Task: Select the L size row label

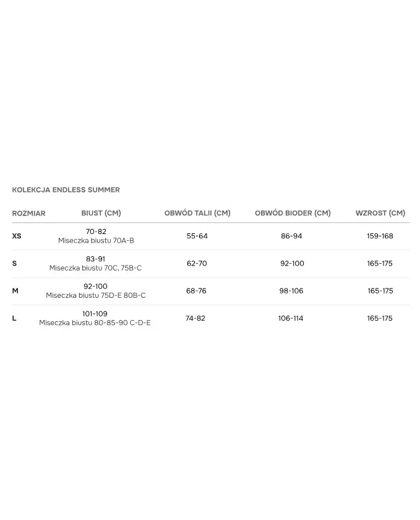Action: (x=14, y=318)
